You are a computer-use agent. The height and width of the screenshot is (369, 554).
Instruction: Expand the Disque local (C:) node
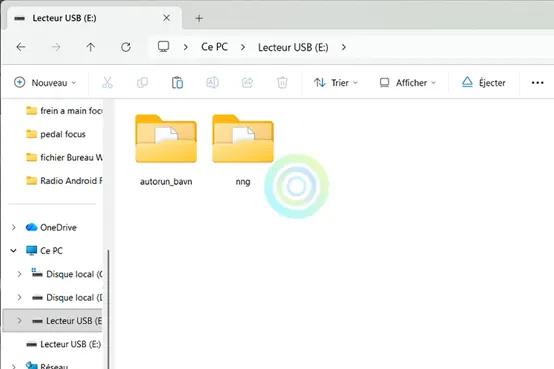[x=19, y=274]
